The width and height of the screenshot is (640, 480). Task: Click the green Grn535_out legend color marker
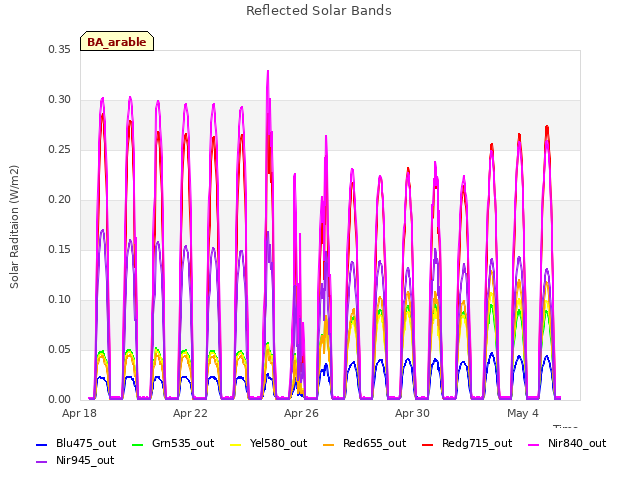138,445
